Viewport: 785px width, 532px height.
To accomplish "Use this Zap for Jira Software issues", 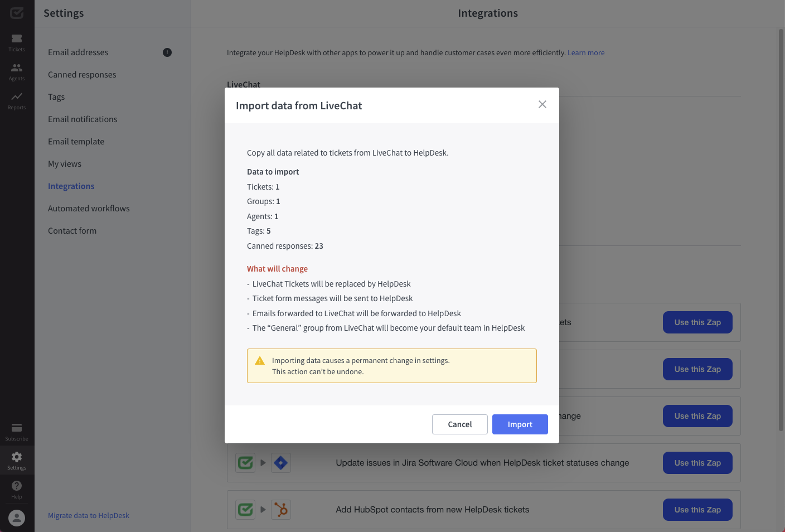I will pos(697,463).
